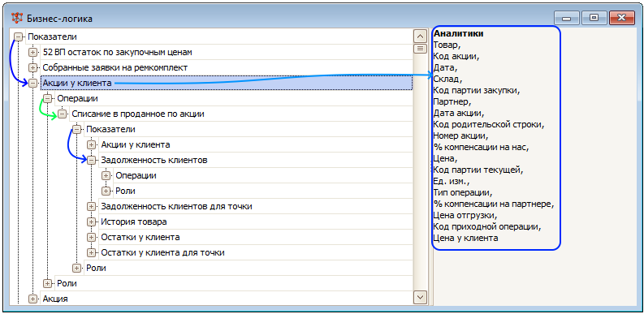Collapse the root Показатели node

pos(18,37)
